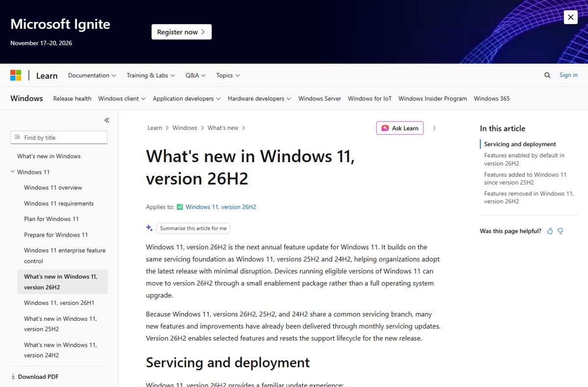Click Summarize this article for me

click(x=193, y=228)
